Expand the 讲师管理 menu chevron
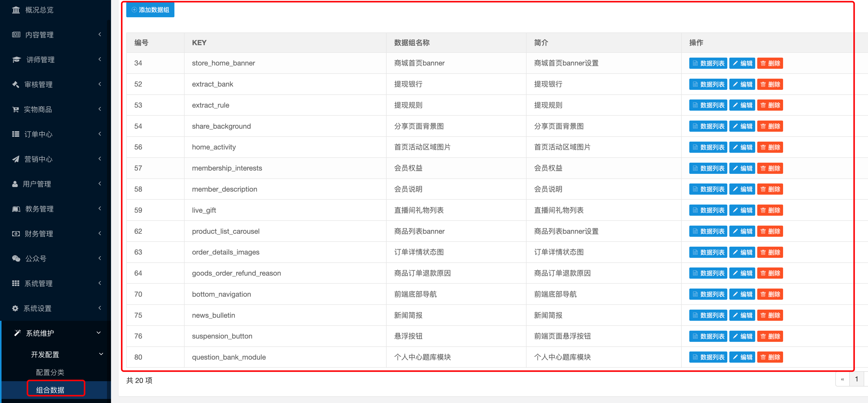 100,59
